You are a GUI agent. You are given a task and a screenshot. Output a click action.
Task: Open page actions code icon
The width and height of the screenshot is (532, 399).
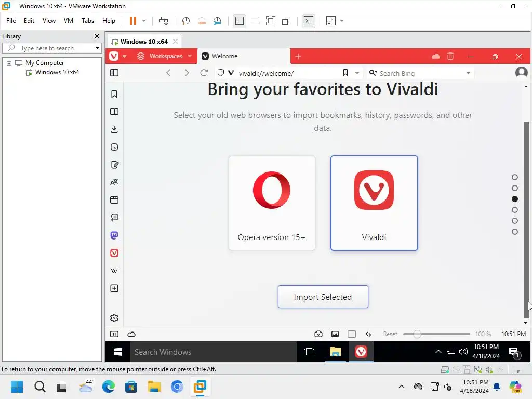[x=368, y=334]
